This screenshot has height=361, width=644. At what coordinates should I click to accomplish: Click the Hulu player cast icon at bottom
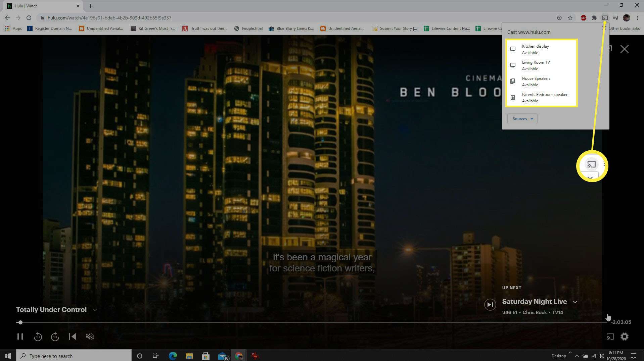tap(610, 337)
